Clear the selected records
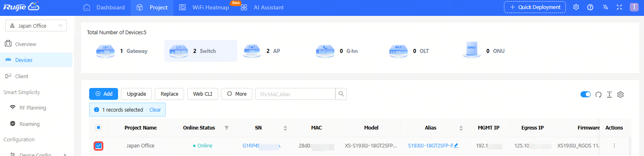The image size is (644, 156). [x=155, y=110]
